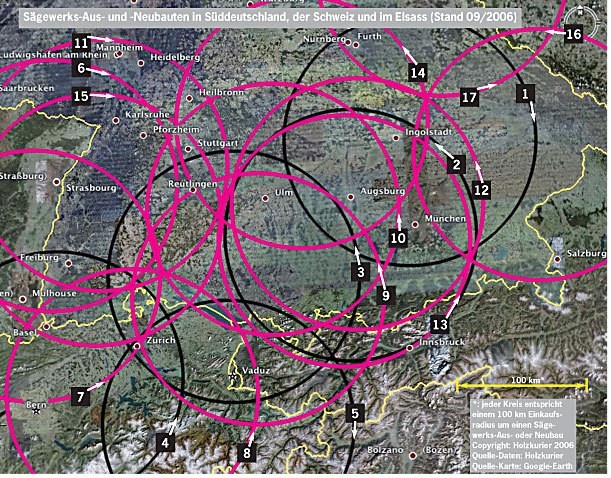Select marker 17 east of Nürnberg
Image resolution: width=611 pixels, height=478 pixels.
coord(469,97)
